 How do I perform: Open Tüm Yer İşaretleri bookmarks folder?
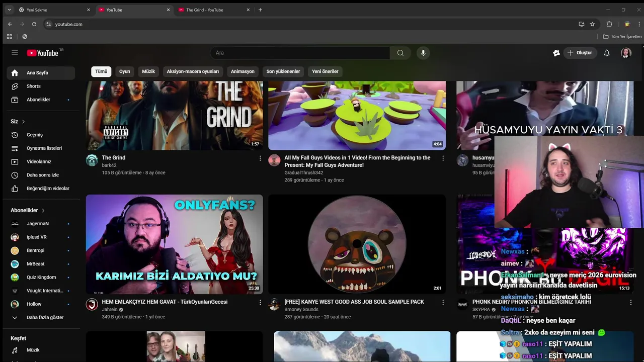pos(622,37)
